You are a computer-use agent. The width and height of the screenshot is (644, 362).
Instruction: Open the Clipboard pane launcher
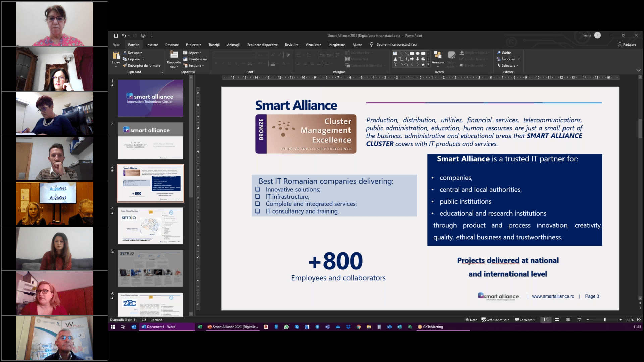tap(162, 72)
